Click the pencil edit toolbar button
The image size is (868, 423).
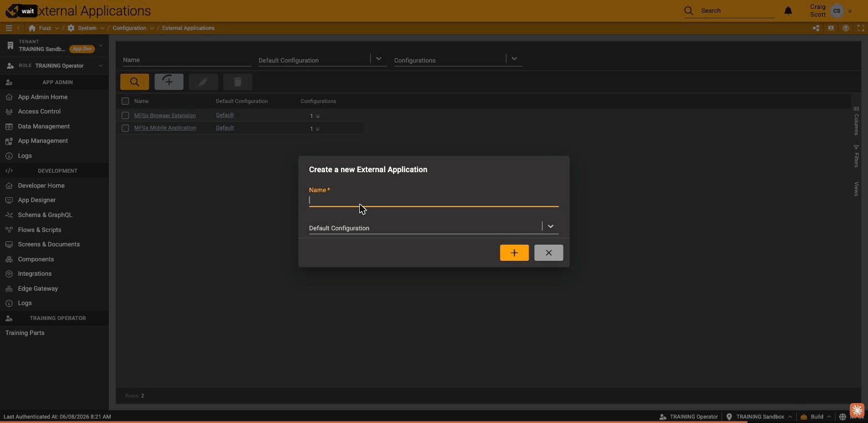(203, 82)
